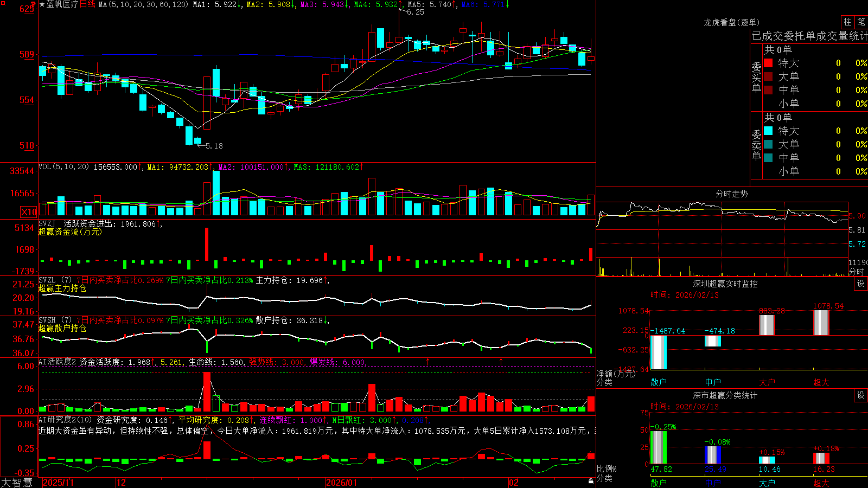Switch to 柱 bar view in 龙虎看盘
Image resolution: width=868 pixels, height=488 pixels.
847,22
